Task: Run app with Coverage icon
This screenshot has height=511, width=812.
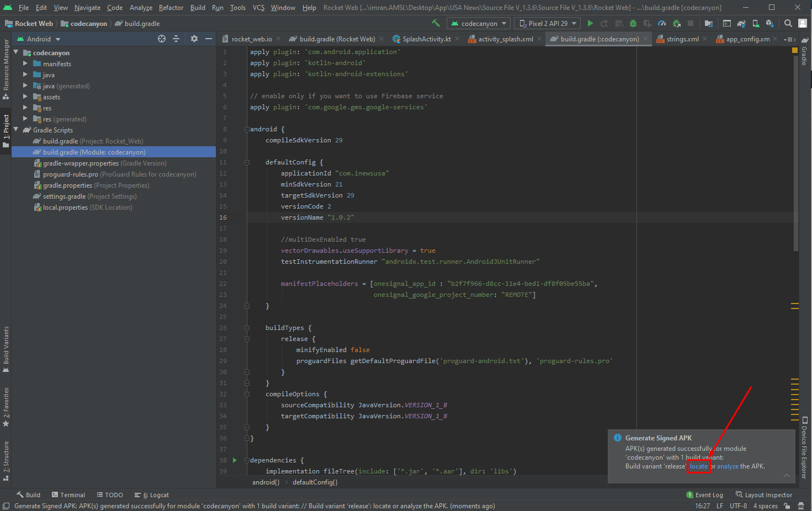Action: coord(648,23)
